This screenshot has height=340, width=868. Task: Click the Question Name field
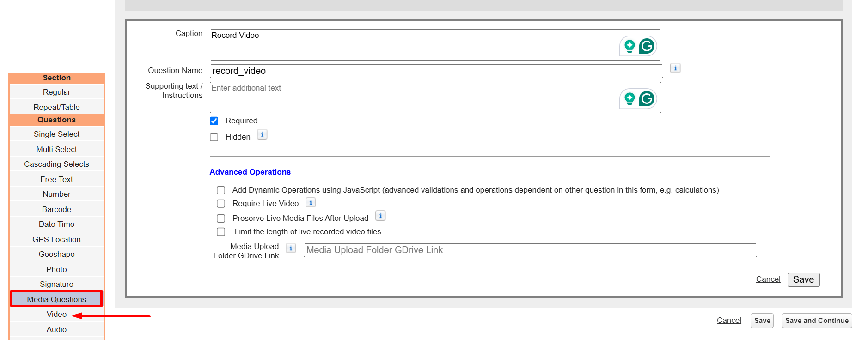(436, 71)
